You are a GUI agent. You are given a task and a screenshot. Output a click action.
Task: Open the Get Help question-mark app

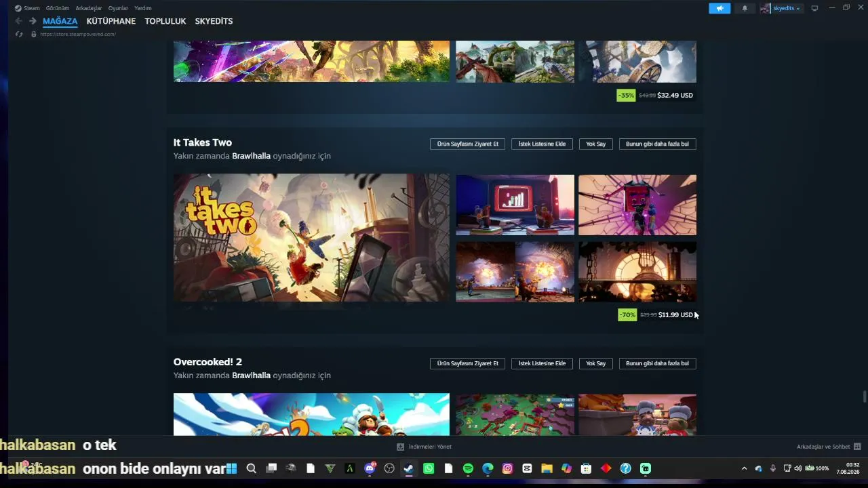pyautogui.click(x=626, y=468)
